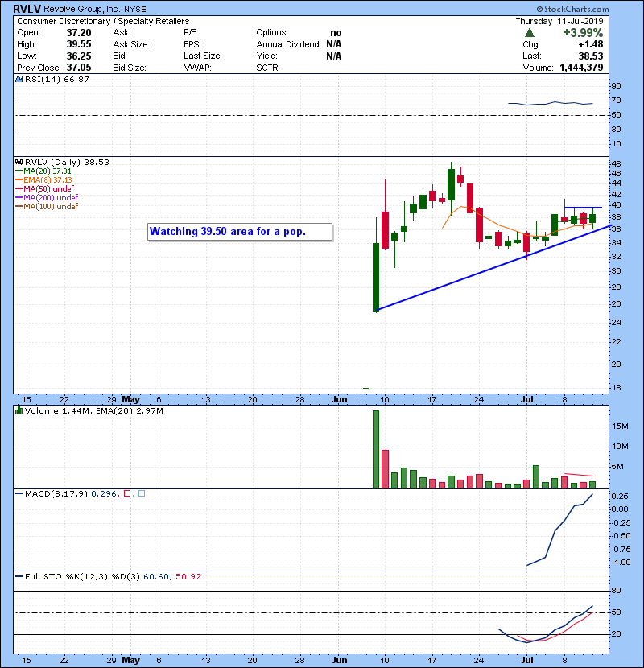Click the MACD(8,17,9) 0.296 panel label
The height and width of the screenshot is (668, 644).
[x=71, y=494]
